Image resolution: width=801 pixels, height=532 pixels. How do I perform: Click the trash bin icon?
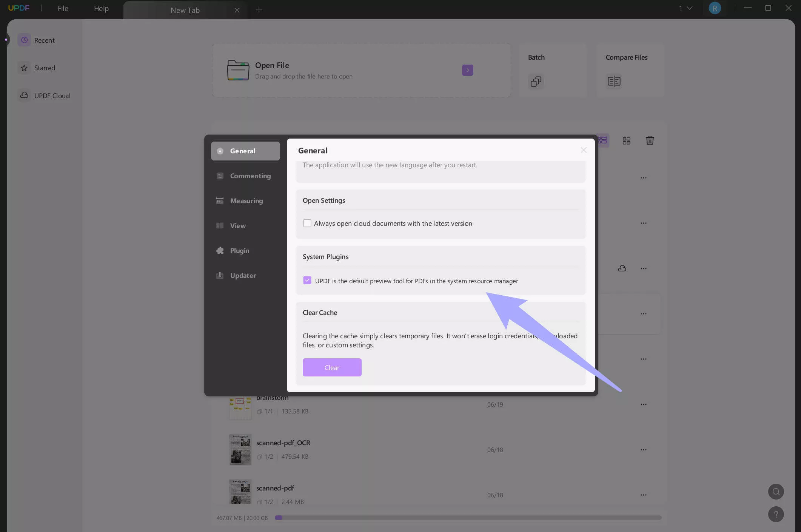point(650,140)
